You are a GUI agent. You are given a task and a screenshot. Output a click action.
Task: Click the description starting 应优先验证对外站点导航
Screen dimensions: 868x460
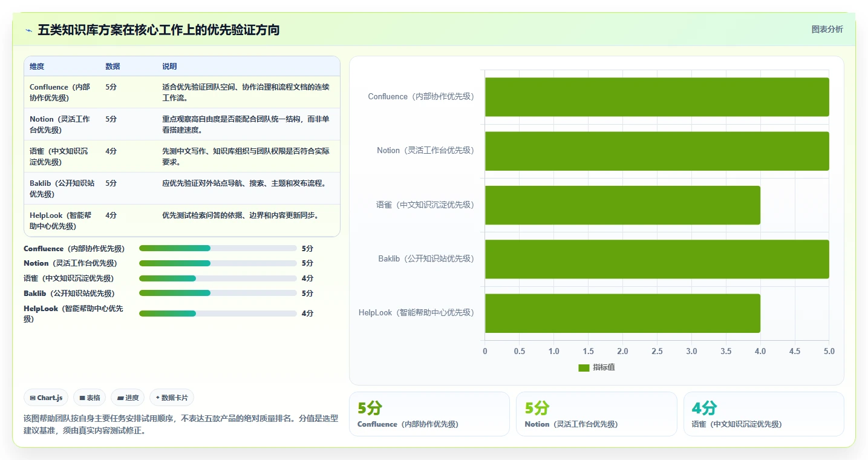pos(244,183)
